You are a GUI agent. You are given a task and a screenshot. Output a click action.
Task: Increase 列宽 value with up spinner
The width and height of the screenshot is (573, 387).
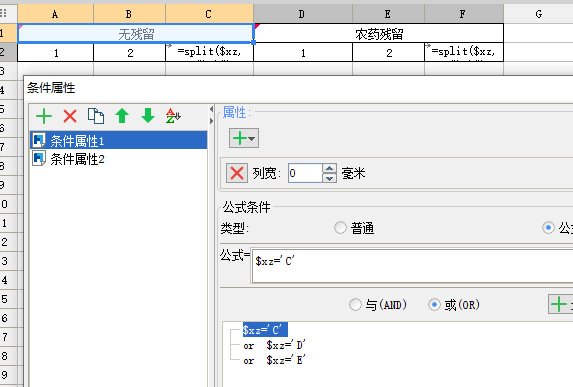coord(330,168)
